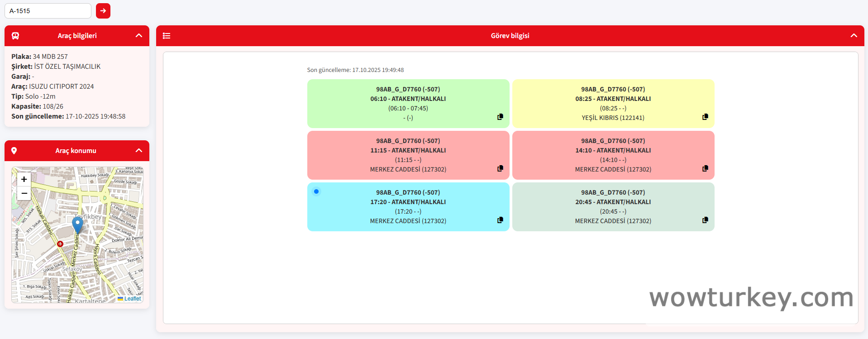Image resolution: width=868 pixels, height=339 pixels.
Task: Copy the 17:20 active task info
Action: (500, 220)
